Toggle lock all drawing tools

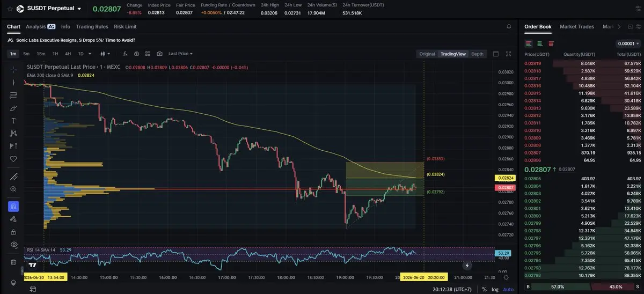13,232
